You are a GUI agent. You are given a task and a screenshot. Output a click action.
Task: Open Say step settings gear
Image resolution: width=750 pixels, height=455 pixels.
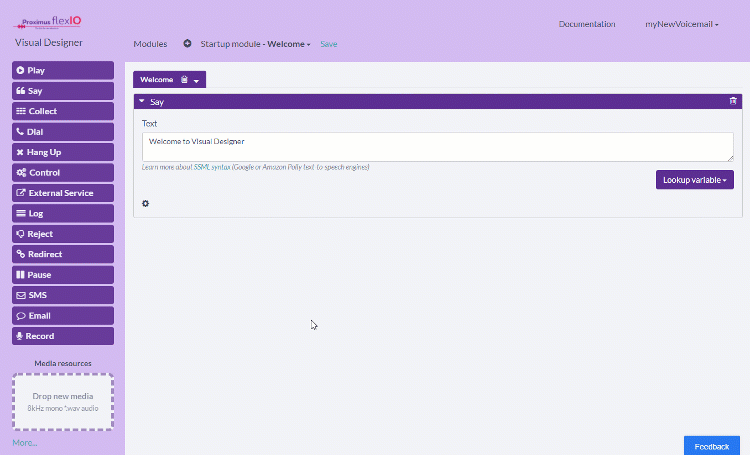point(145,203)
